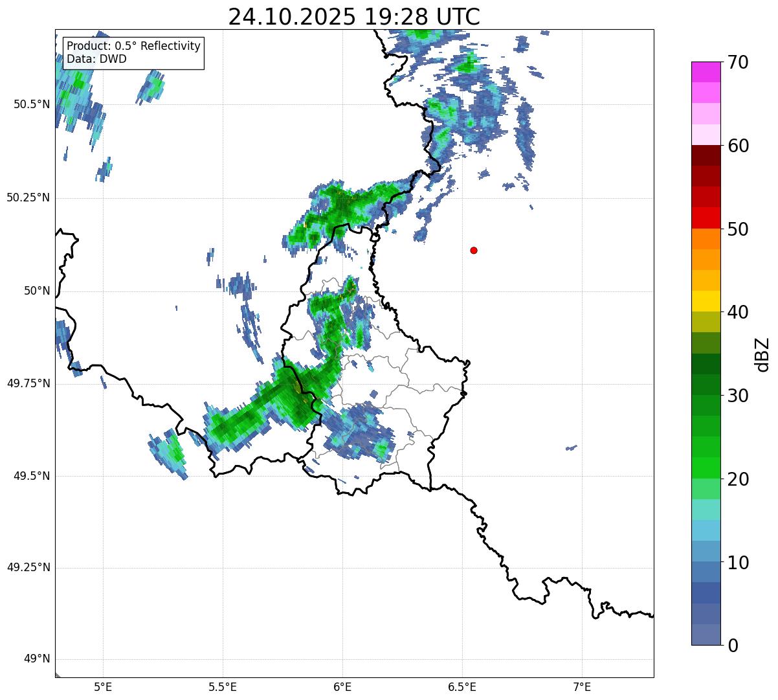778x700 pixels.
Task: Click the red station marker dot
Action: (474, 250)
